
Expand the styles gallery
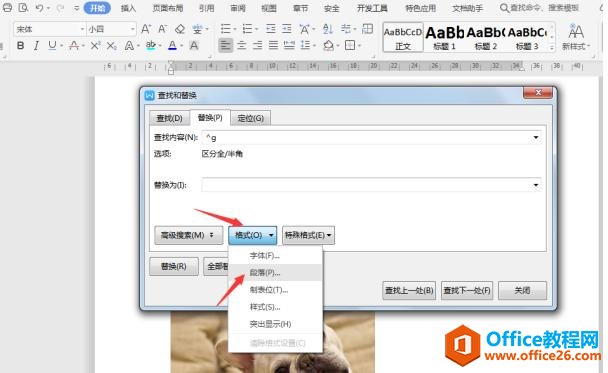coord(552,48)
